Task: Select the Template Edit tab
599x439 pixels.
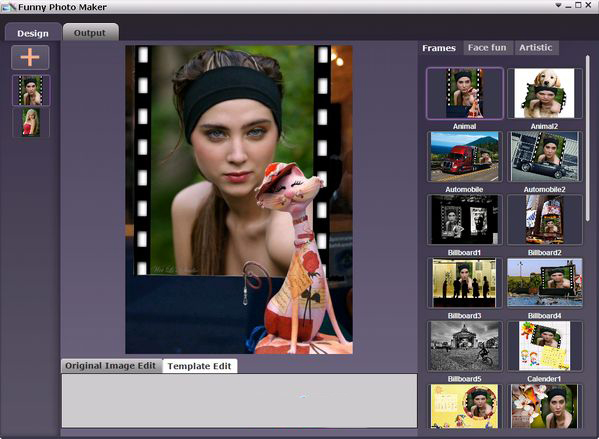Action: click(199, 366)
